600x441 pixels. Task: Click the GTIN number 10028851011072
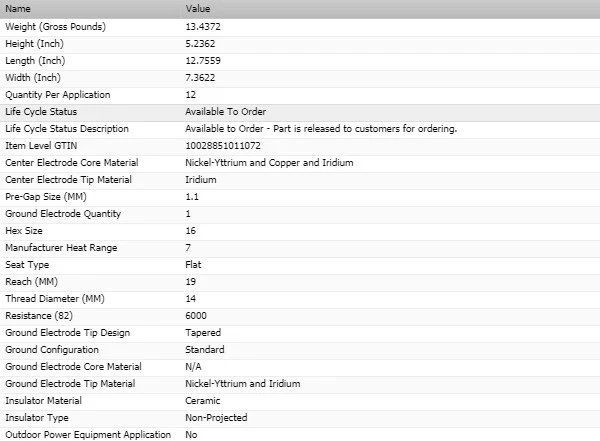[221, 145]
